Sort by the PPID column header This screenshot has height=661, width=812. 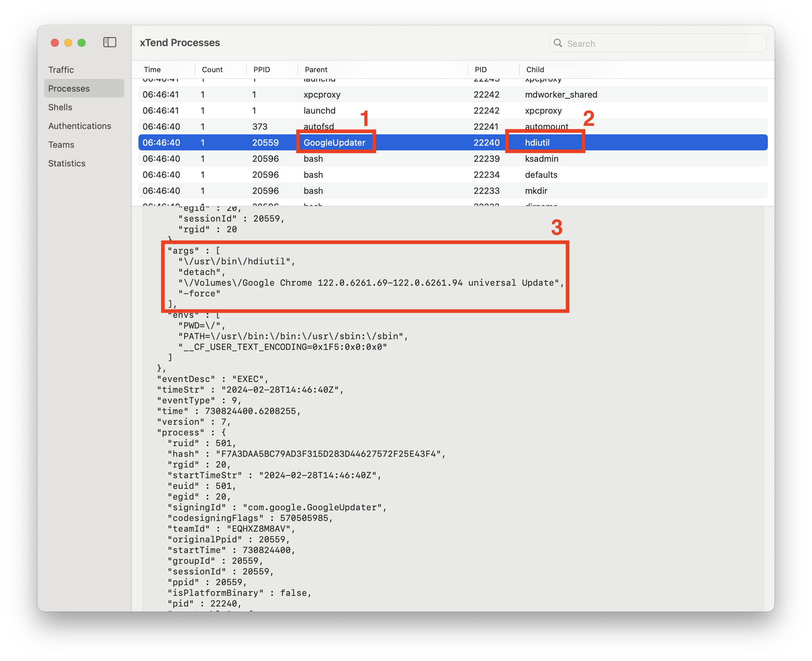(x=262, y=70)
